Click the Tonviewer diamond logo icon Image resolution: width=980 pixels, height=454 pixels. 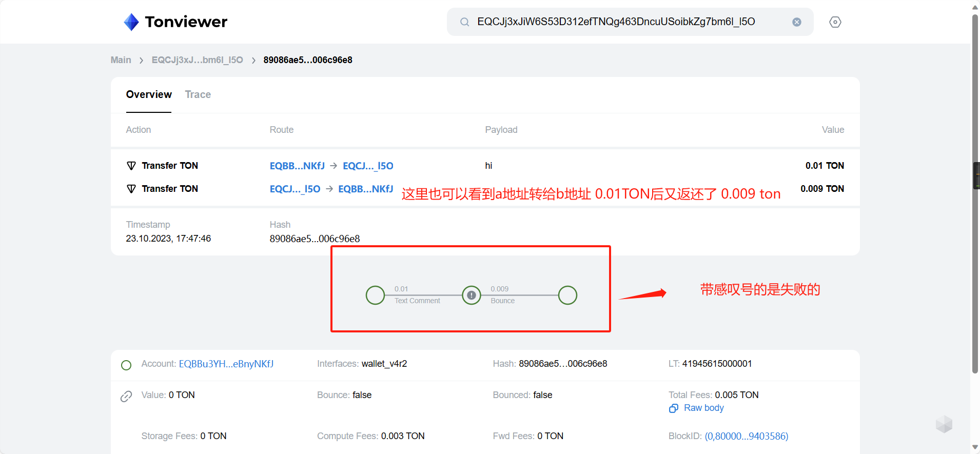click(131, 22)
